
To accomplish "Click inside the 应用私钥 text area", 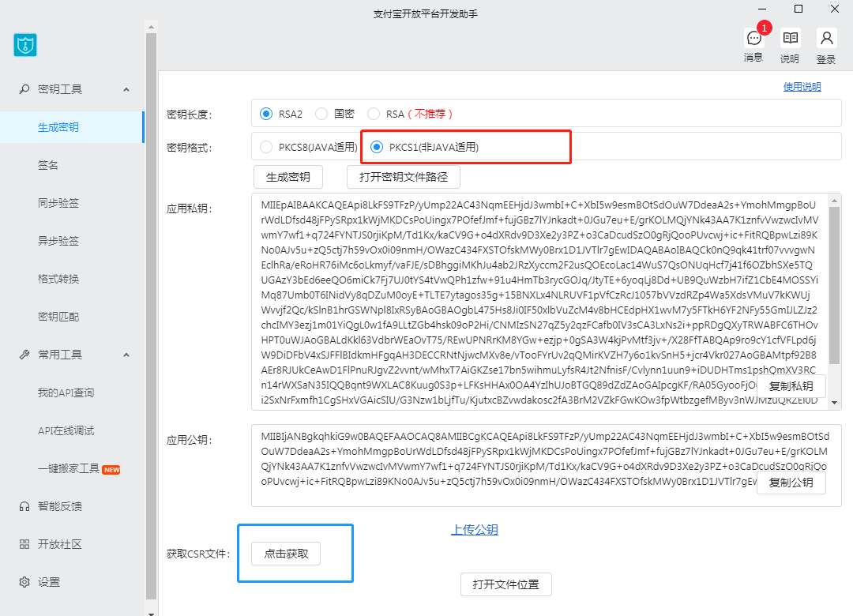I will [x=539, y=302].
